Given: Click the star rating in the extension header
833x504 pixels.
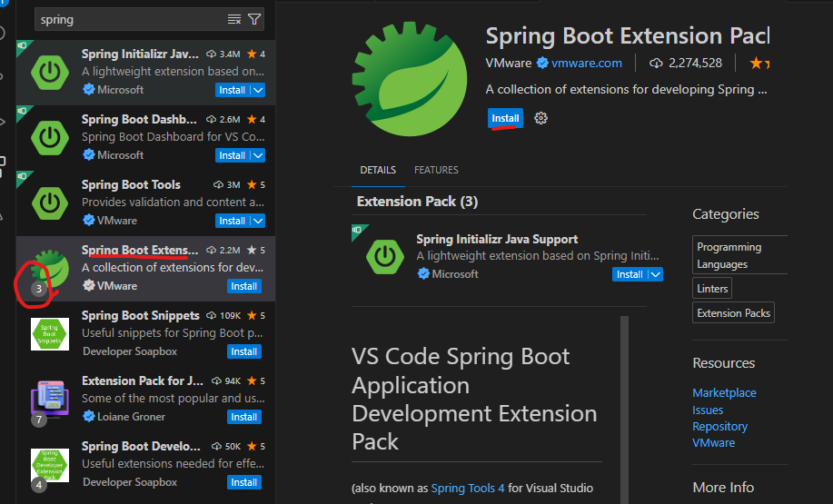Looking at the screenshot, I should [759, 64].
